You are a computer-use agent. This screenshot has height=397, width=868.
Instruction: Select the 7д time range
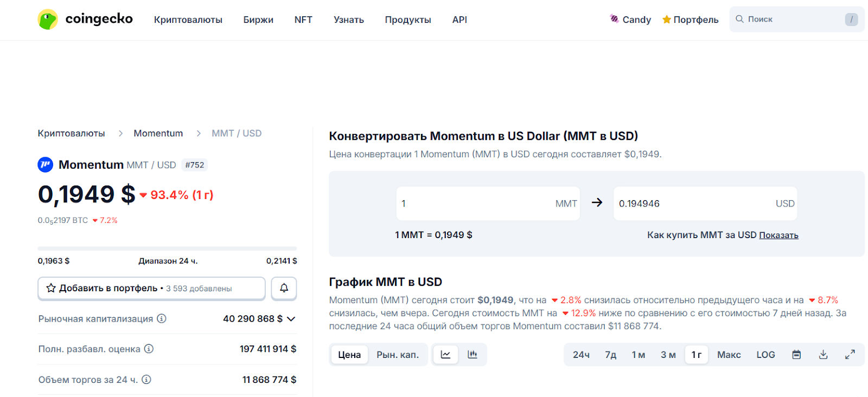[x=611, y=355]
